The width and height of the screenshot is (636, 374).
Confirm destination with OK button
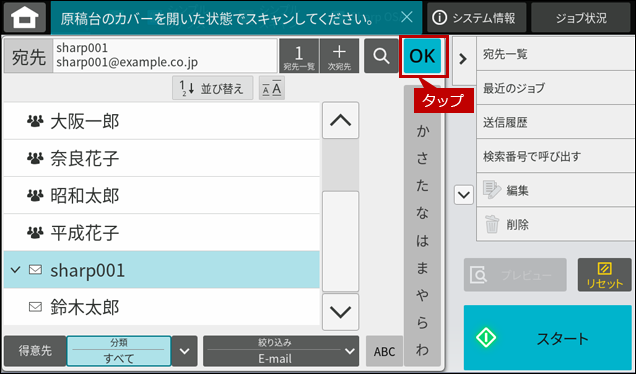422,56
